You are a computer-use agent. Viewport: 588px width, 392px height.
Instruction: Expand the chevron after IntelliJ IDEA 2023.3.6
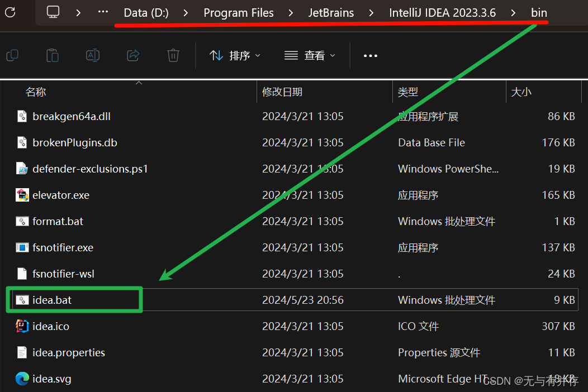pos(513,13)
